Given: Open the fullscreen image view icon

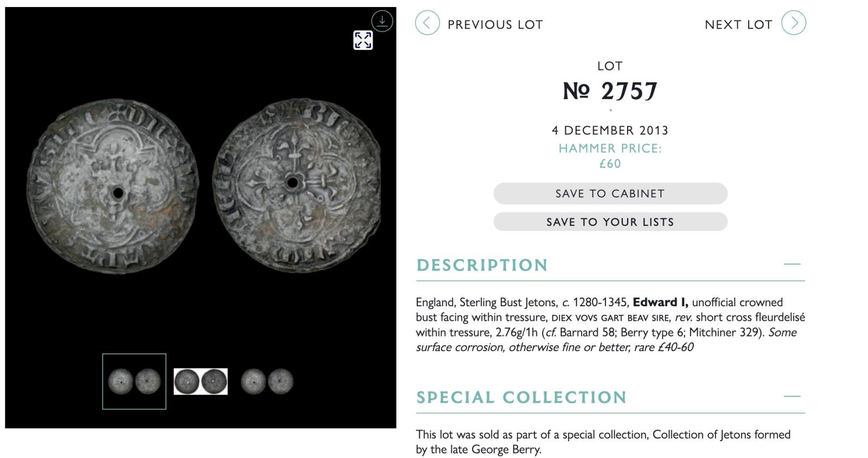Looking at the screenshot, I should pyautogui.click(x=363, y=40).
